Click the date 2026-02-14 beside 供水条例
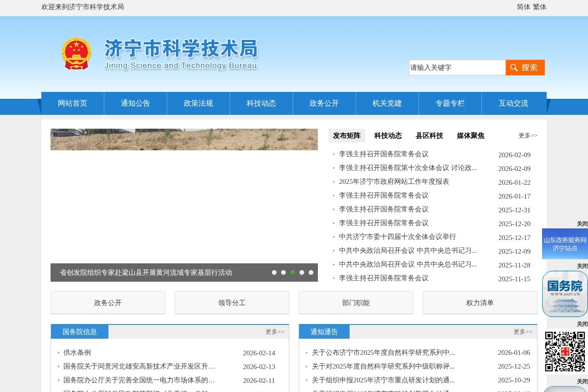The image size is (588, 392). pos(259,353)
